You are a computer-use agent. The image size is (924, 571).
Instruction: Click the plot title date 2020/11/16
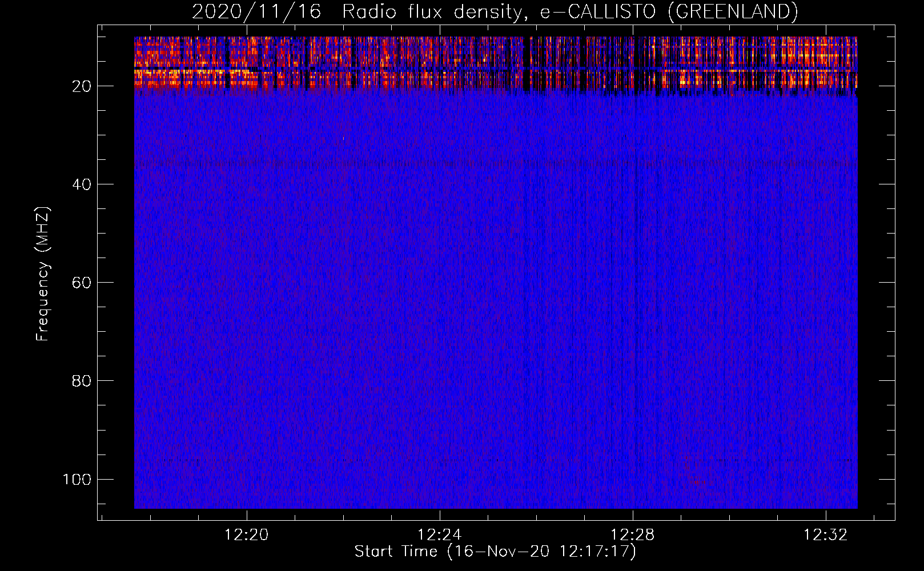click(x=256, y=12)
